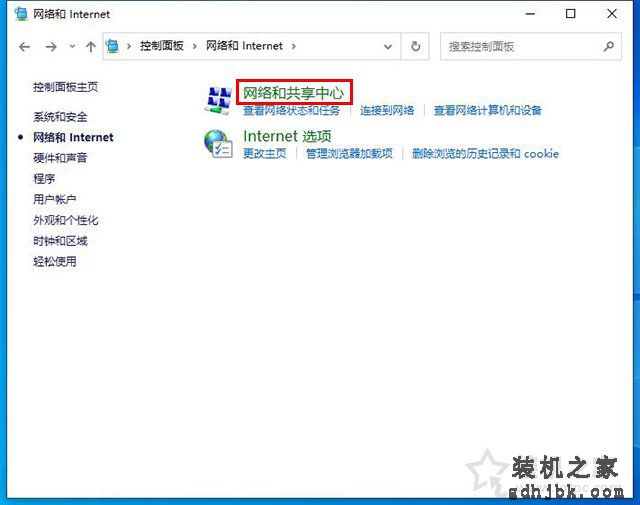Expand chevron after 网络和 Internet breadcrumb
Viewport: 640px width, 505px height.
pyautogui.click(x=293, y=46)
